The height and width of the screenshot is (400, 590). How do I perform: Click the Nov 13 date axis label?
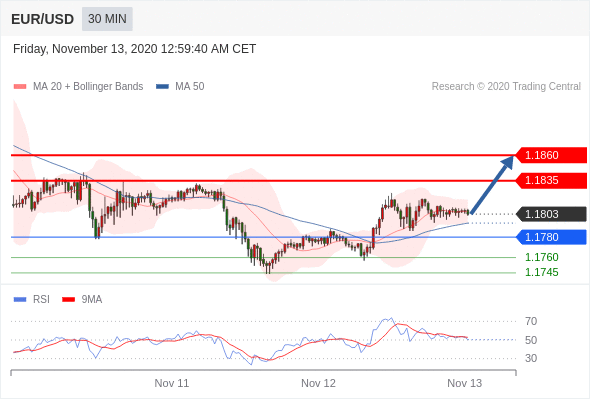464,383
